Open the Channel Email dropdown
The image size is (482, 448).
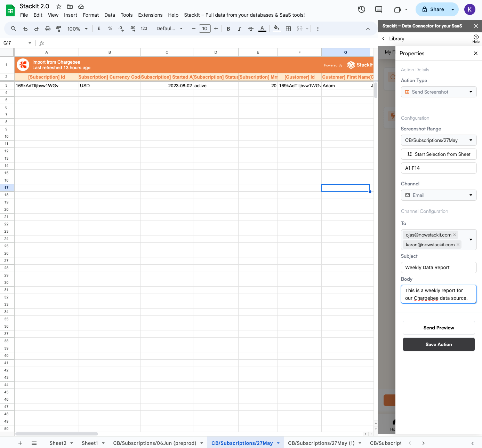(439, 195)
